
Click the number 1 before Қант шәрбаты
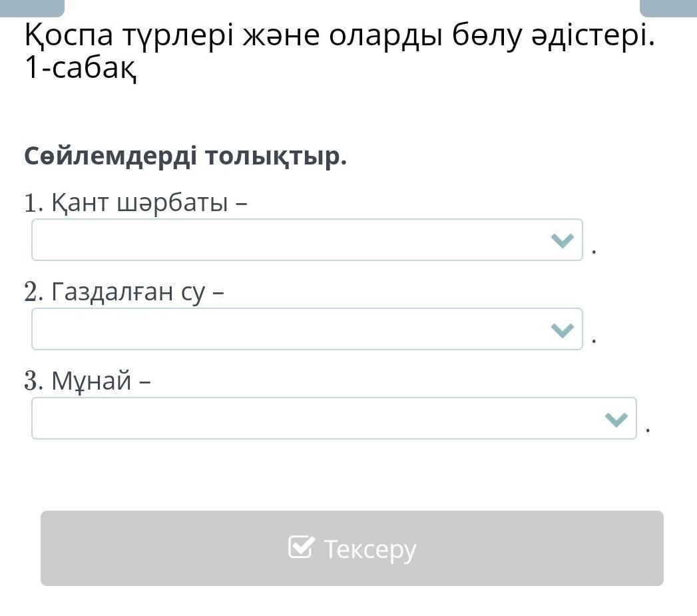(x=33, y=203)
